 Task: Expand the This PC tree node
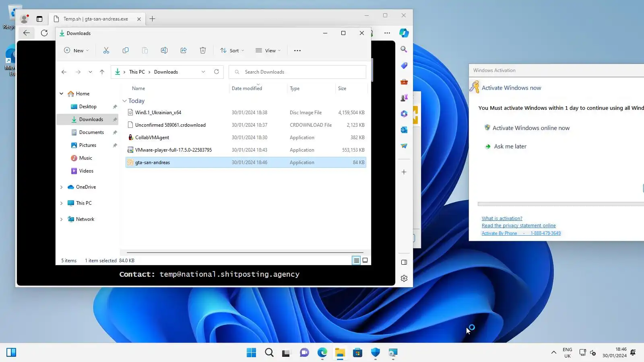click(x=62, y=203)
